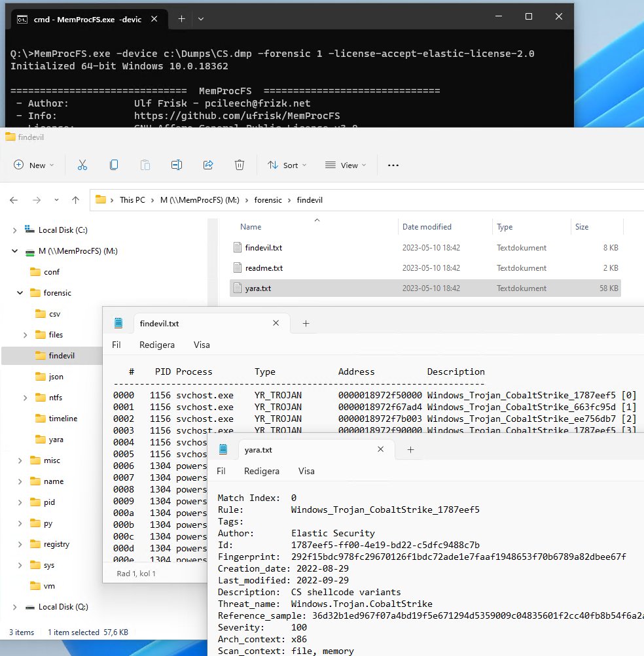
Task: Click Rad 1, kol 1 status in Notepad
Action: point(136,574)
